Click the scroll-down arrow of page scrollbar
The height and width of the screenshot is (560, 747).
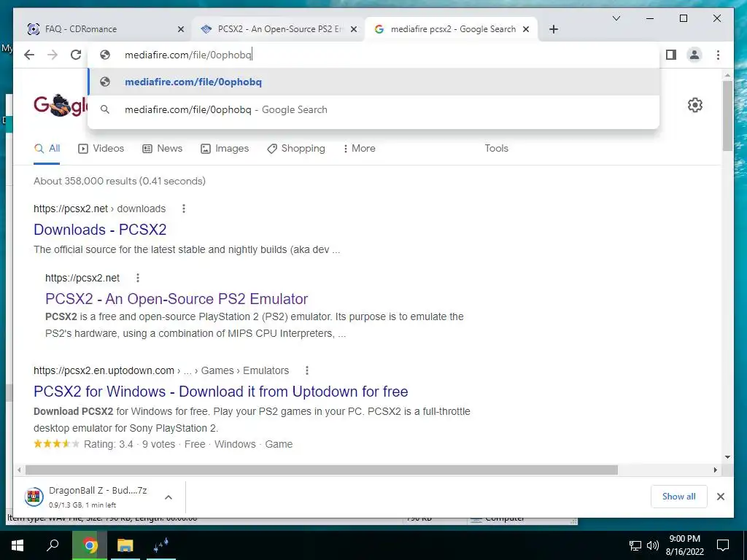(727, 457)
